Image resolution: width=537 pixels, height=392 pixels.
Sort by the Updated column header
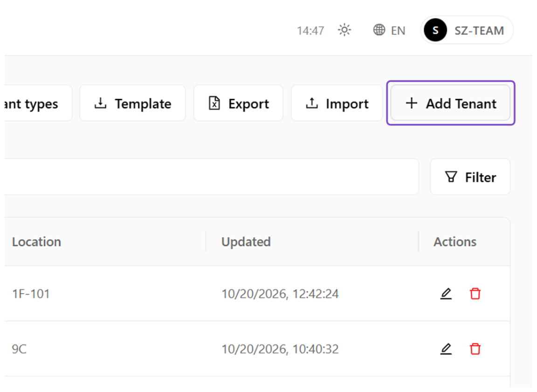click(x=246, y=242)
